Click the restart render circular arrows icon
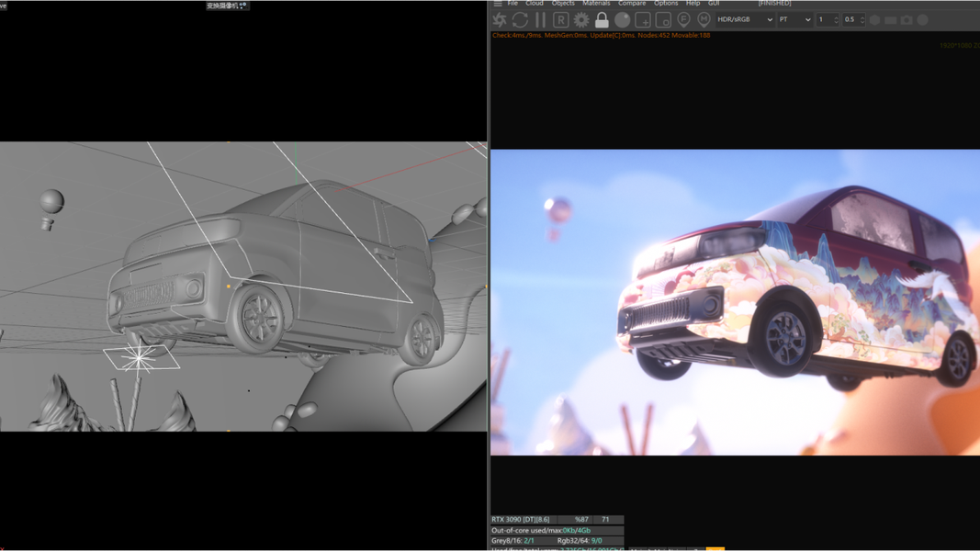Screen dimensions: 980x551 click(520, 20)
